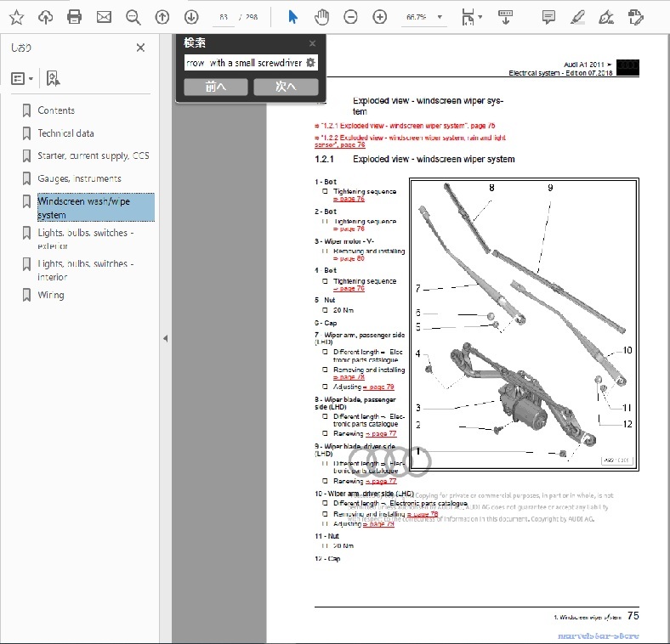This screenshot has height=644, width=670.
Task: Send the file by email envelope icon
Action: tap(104, 17)
